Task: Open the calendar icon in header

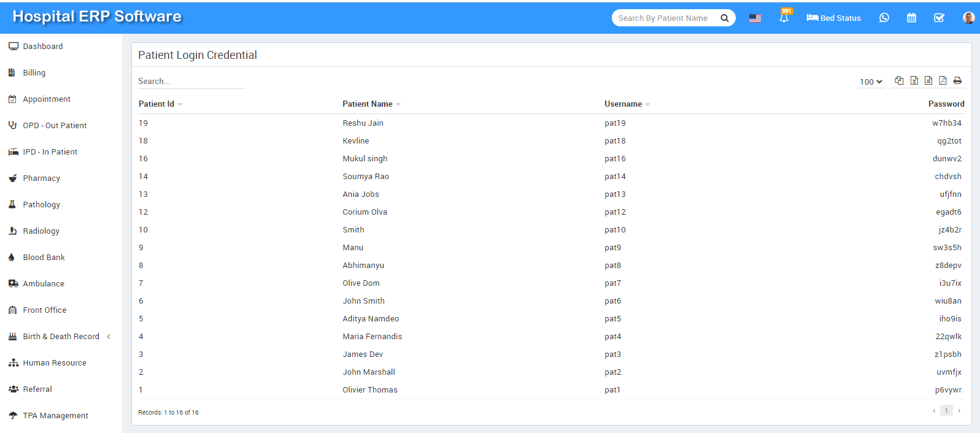Action: point(911,18)
